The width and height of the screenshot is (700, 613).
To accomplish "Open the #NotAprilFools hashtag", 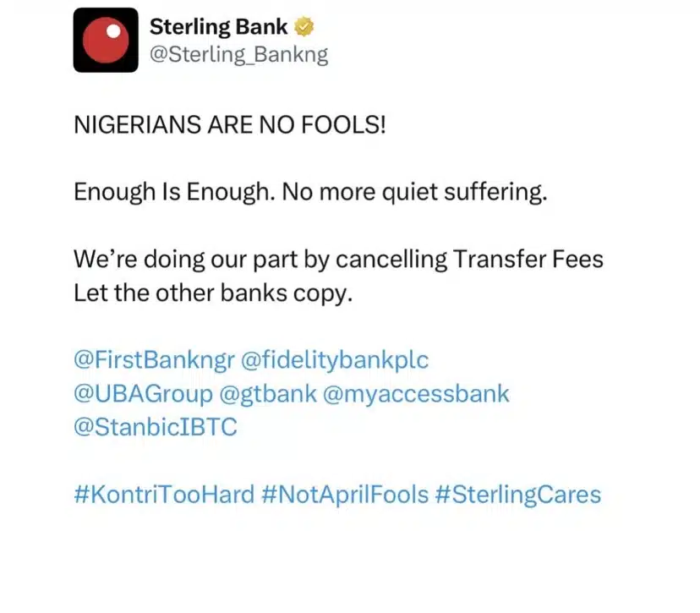I will pos(345,494).
